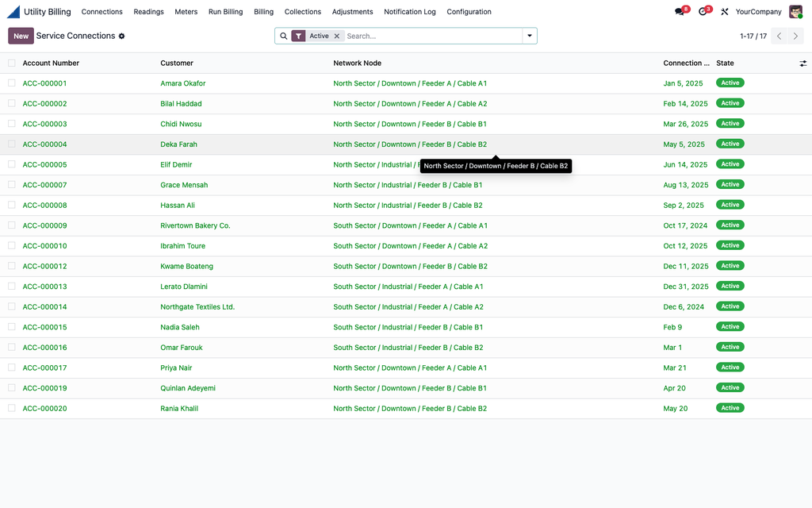Viewport: 812px width, 508px height.
Task: Click account ACC-000012
Action: tap(44, 267)
